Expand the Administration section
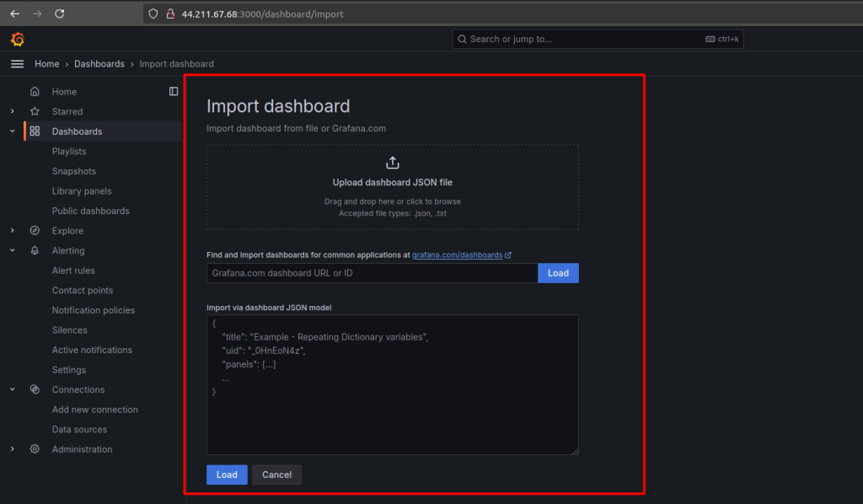 (11, 449)
